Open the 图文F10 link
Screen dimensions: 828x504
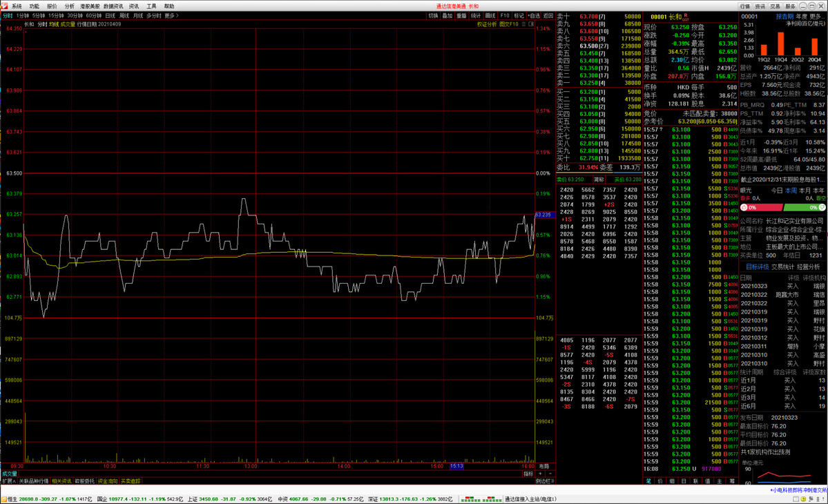pyautogui.click(x=509, y=24)
